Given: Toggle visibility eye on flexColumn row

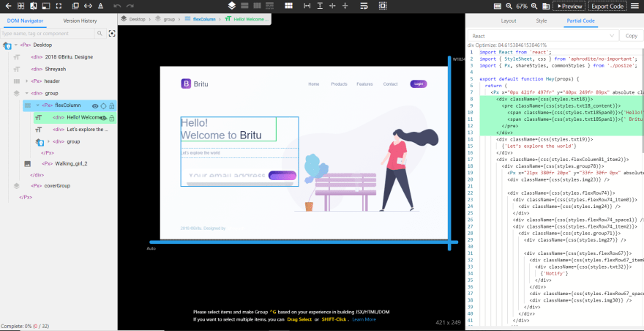Looking at the screenshot, I should (95, 106).
